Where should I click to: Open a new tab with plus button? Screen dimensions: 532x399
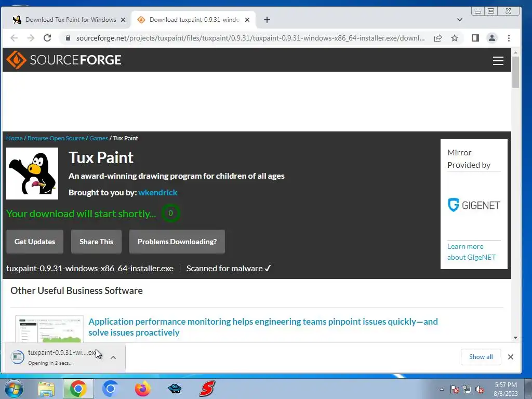(267, 20)
